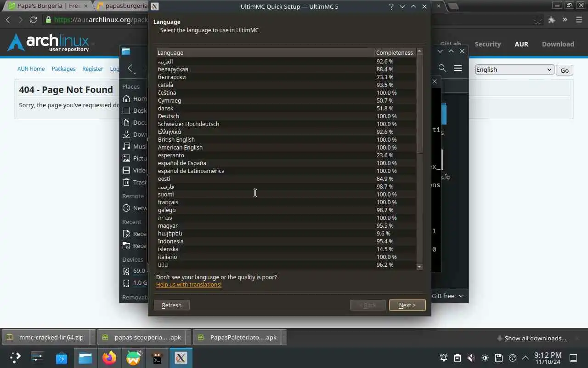
Task: Open Download in Arch Linux top menu
Action: pyautogui.click(x=558, y=44)
